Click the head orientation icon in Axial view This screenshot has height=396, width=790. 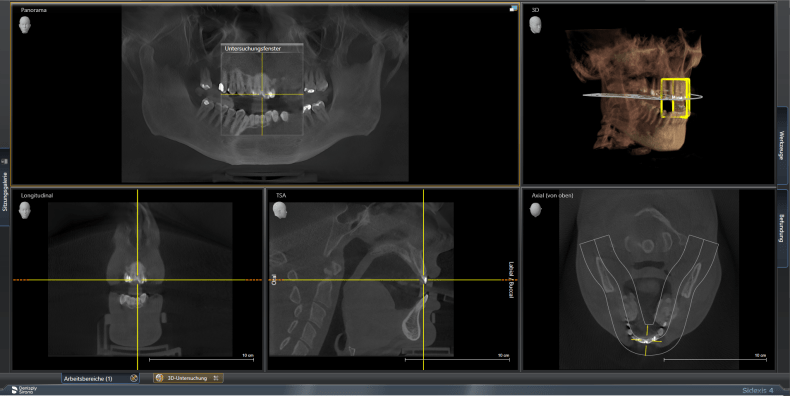tap(536, 210)
